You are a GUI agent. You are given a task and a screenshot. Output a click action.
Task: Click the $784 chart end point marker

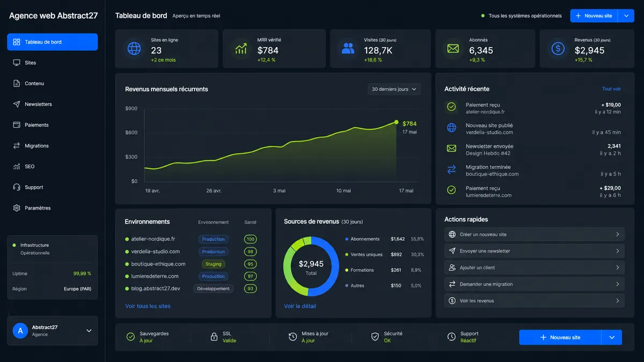[x=396, y=122]
